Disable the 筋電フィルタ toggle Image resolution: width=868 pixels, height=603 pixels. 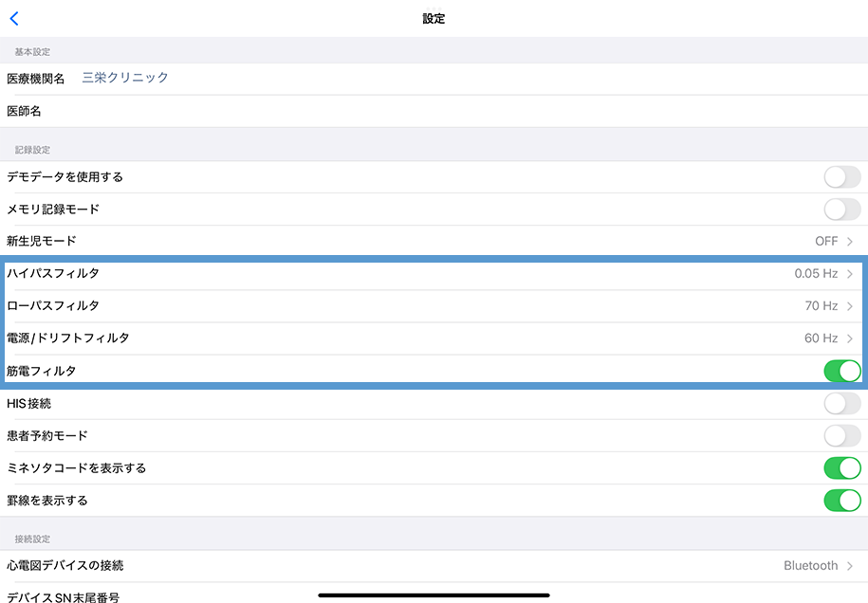point(840,371)
